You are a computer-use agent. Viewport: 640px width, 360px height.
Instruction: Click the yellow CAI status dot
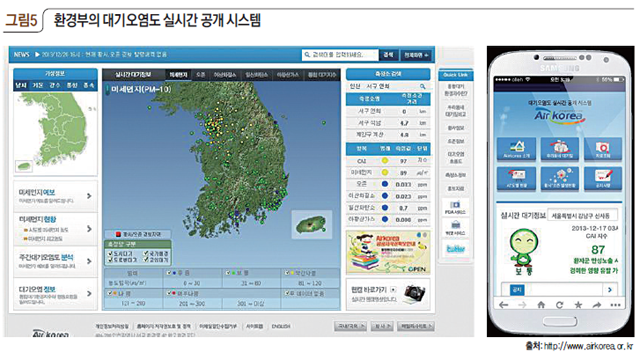click(384, 161)
